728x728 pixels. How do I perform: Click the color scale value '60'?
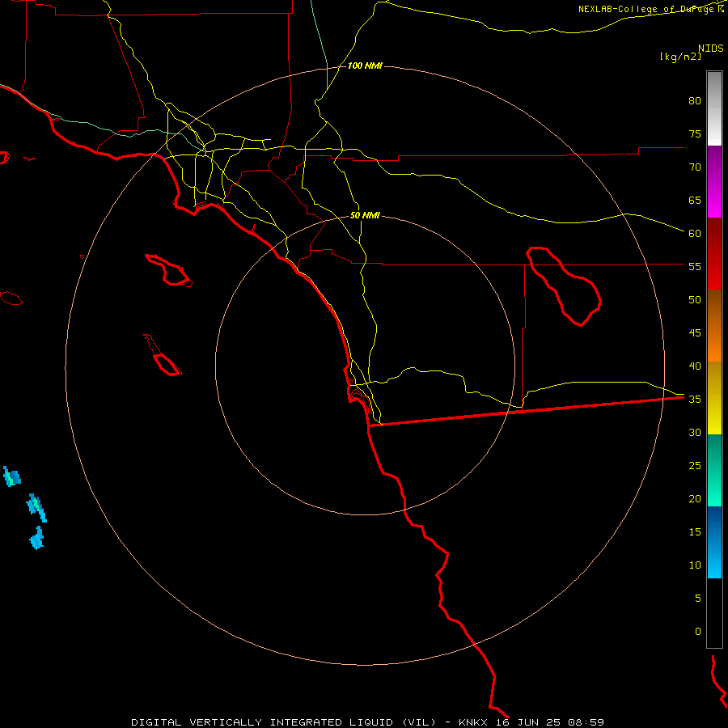(695, 234)
